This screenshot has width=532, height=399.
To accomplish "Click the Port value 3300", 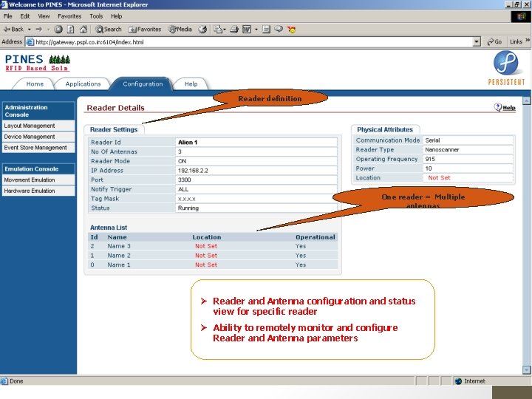I will click(x=184, y=180).
